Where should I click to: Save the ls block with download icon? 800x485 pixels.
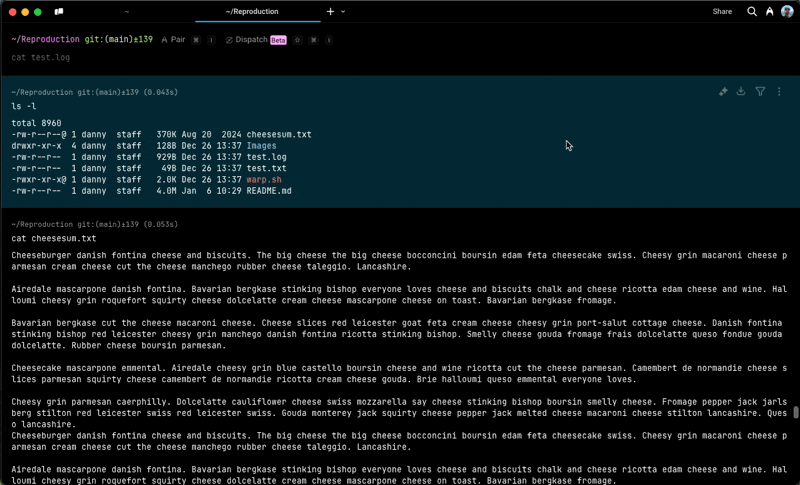coord(741,92)
